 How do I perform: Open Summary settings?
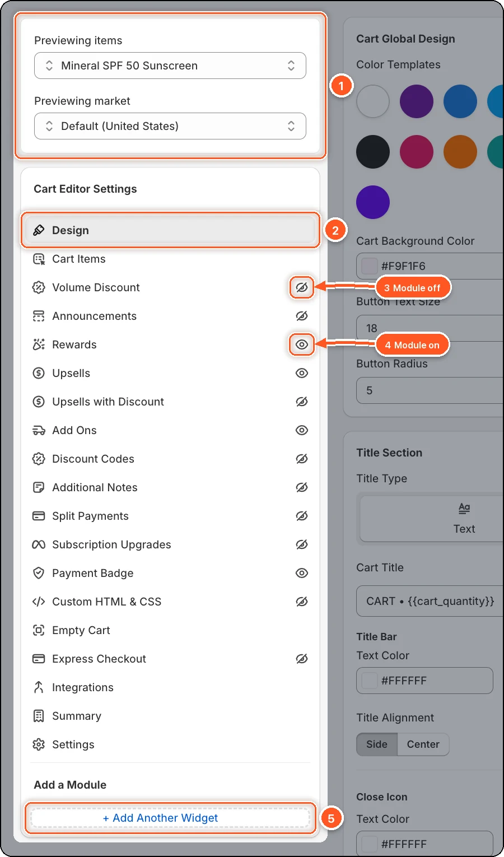170,716
